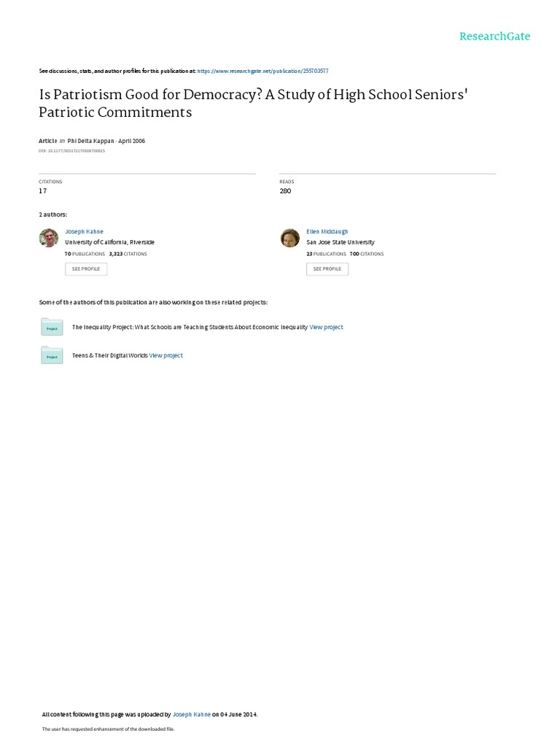560x747 pixels.
Task: Click the DOI text under the article info
Action: pyautogui.click(x=71, y=151)
